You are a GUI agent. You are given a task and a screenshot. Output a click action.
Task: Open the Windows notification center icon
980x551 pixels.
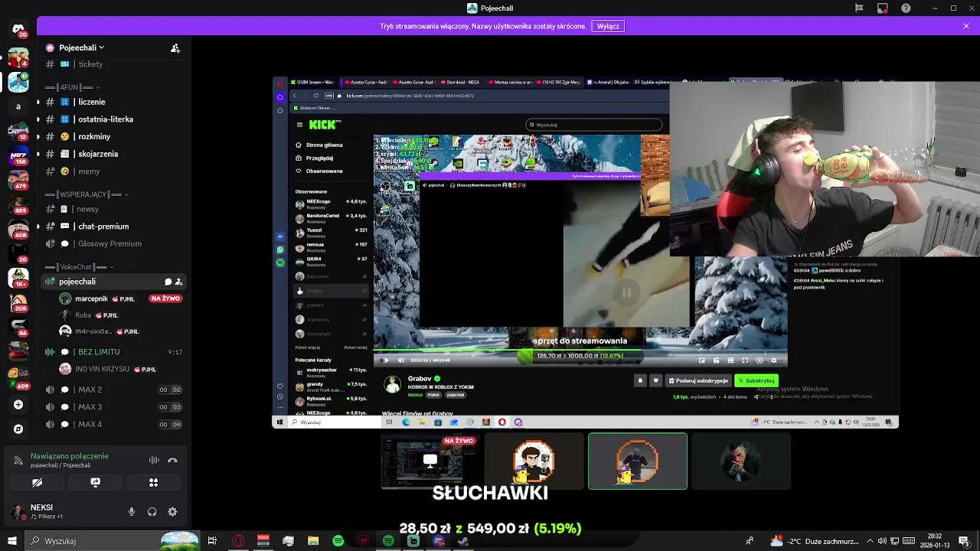coord(964,541)
